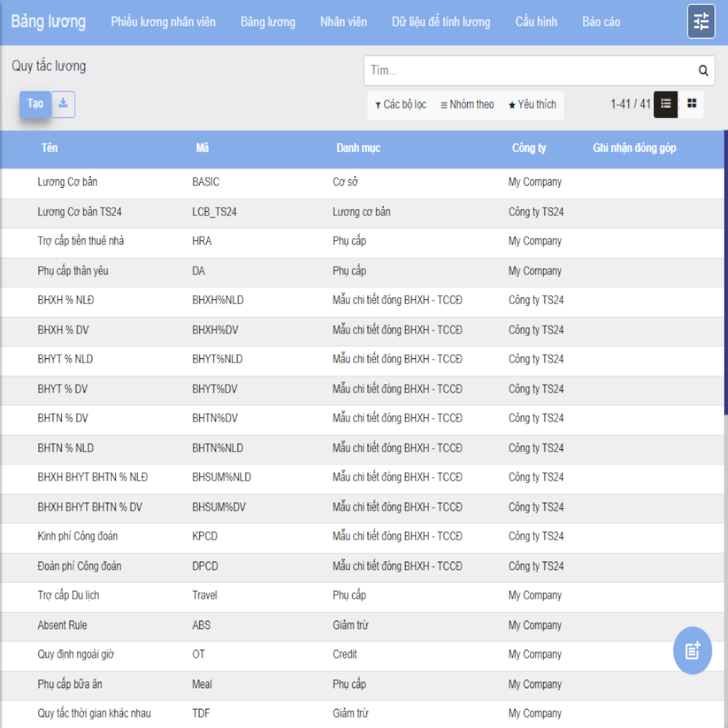Click the Bảng lương app title

coord(48,21)
